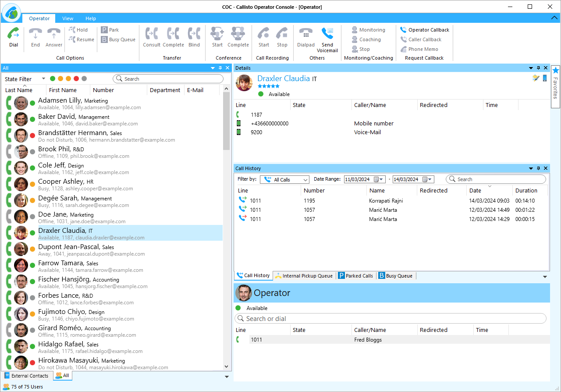
Task: Select operator line 1011 Fred Bloggs
Action: click(x=392, y=340)
